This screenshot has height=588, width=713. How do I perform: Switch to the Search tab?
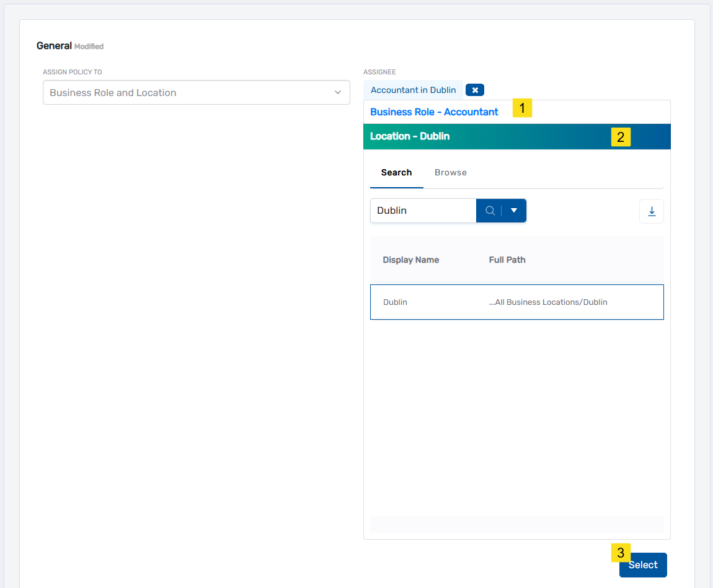point(396,172)
